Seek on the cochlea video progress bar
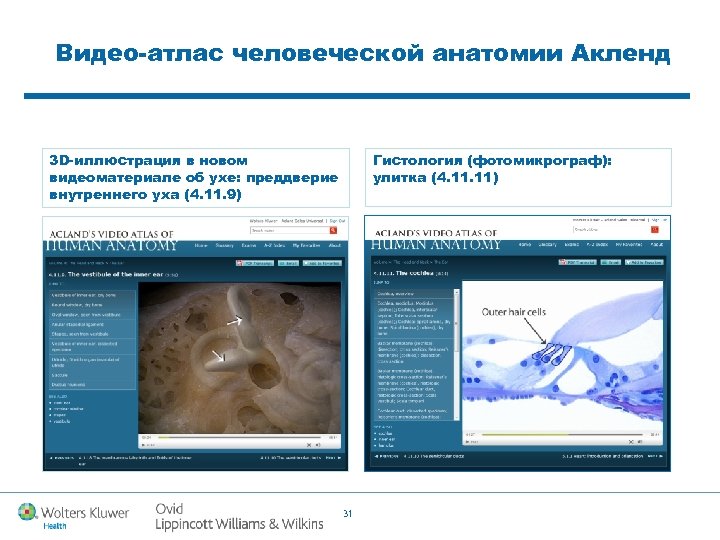Viewport: 720px width, 540px height. (562, 434)
